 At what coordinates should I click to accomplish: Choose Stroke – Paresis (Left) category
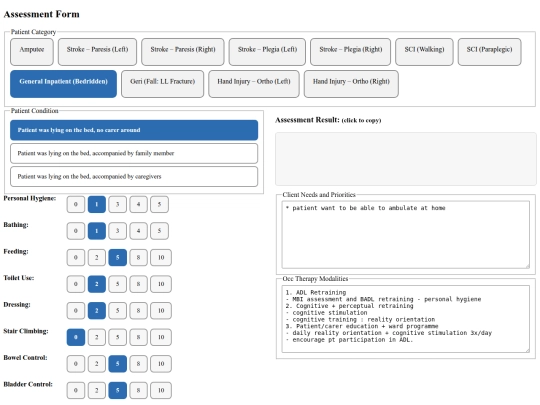97,52
